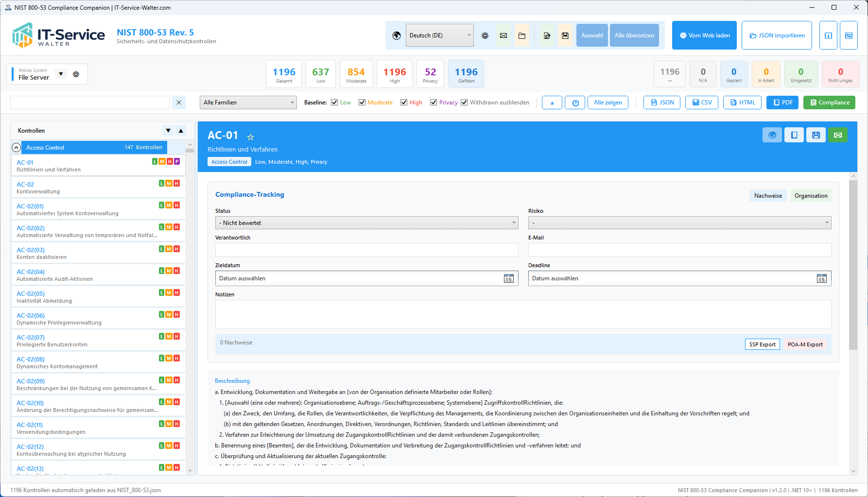Expand the Status dropdown showing Nicht bewertet
868x497 pixels.
[366, 223]
